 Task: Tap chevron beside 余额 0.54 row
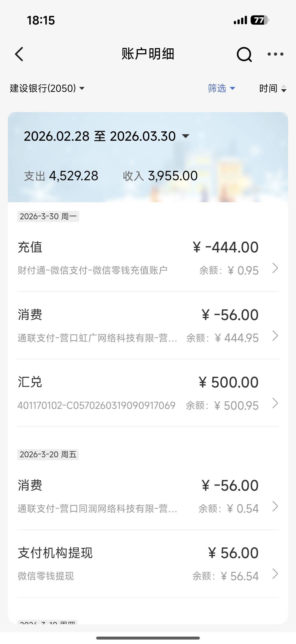(275, 506)
